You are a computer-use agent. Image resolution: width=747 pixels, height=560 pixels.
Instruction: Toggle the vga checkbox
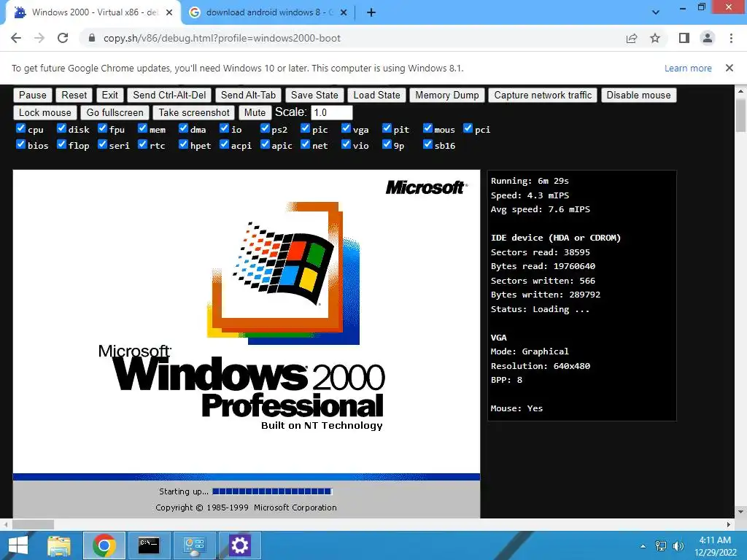pyautogui.click(x=347, y=128)
